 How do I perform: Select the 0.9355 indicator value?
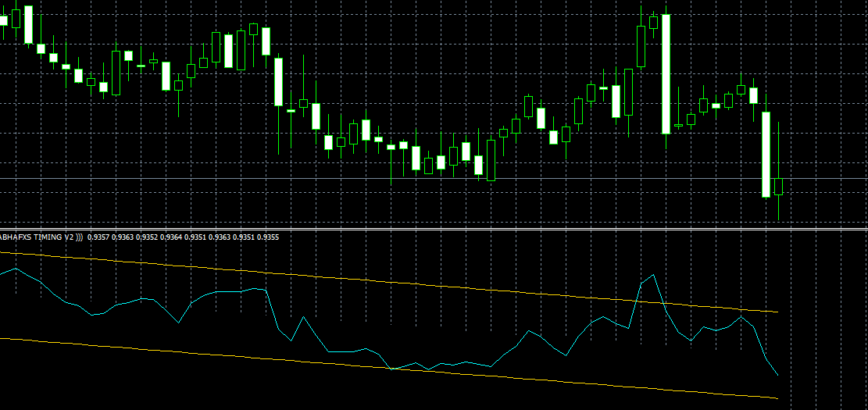268,237
